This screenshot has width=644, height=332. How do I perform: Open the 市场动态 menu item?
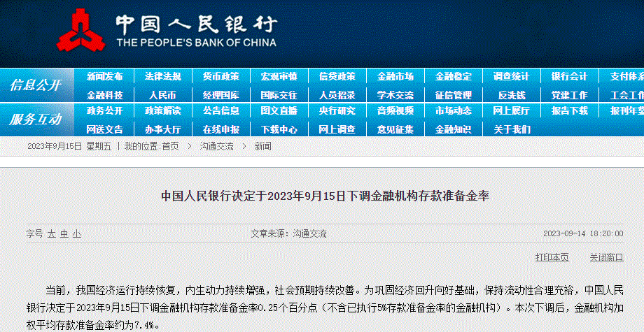pos(454,110)
